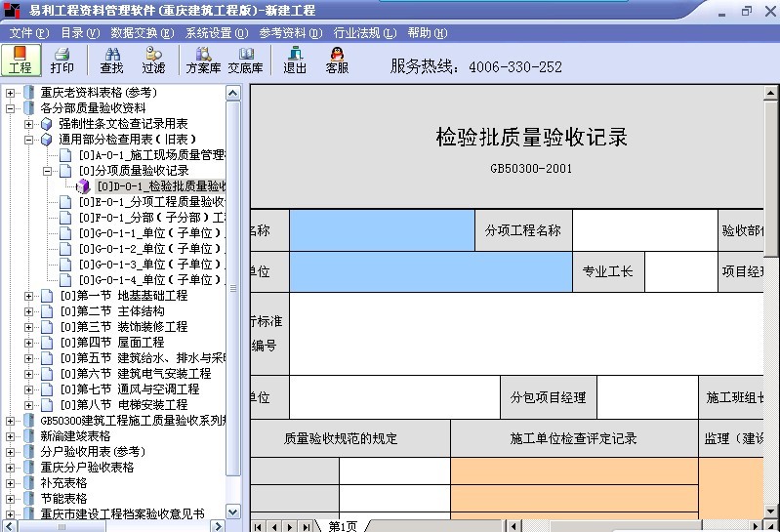Image resolution: width=780 pixels, height=532 pixels.
Task: Click tree panel vertical scrollbar down arrow
Action: (233, 512)
